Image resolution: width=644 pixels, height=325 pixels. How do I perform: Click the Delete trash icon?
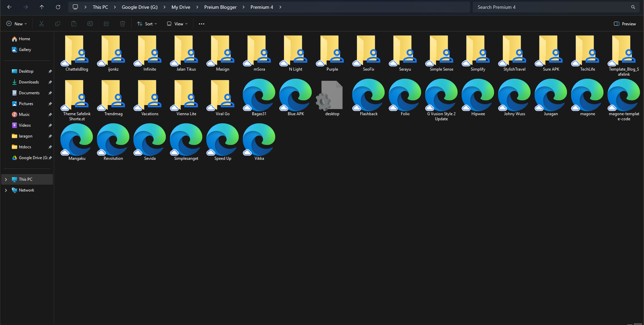pos(123,24)
